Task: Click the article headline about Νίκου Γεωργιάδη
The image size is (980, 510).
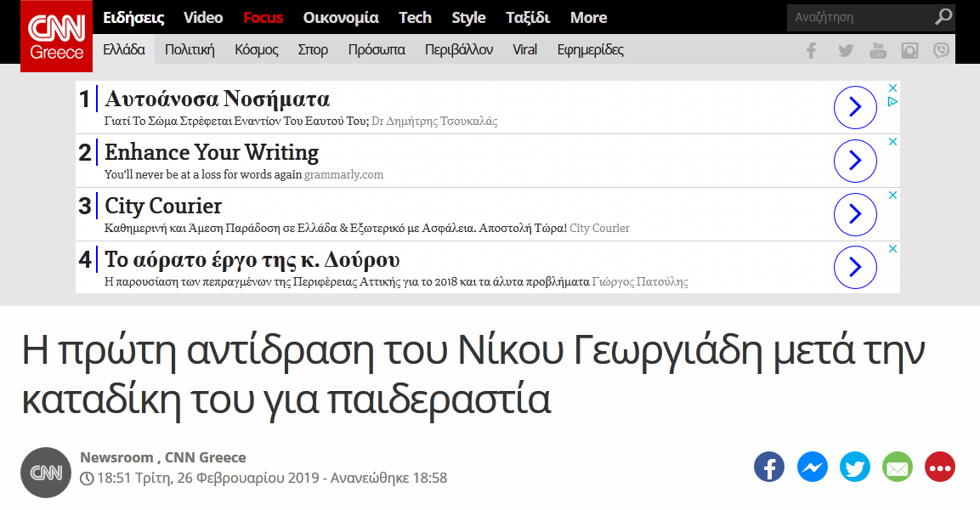Action: [x=473, y=375]
